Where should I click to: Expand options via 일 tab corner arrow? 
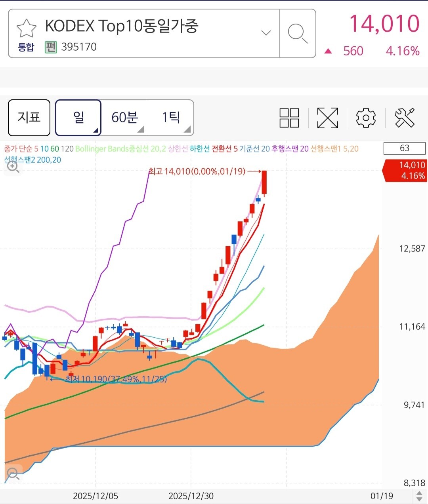[96, 130]
